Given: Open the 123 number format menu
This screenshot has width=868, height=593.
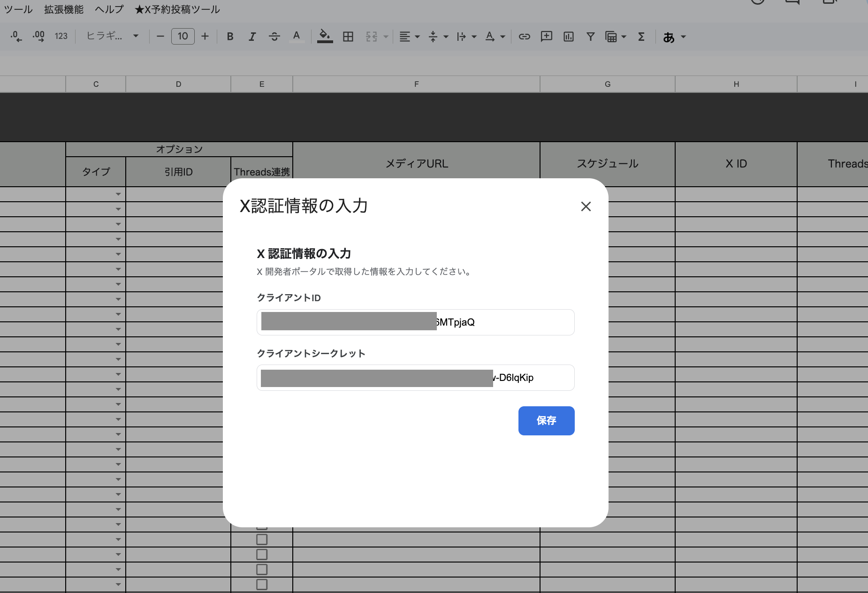Looking at the screenshot, I should coord(61,36).
